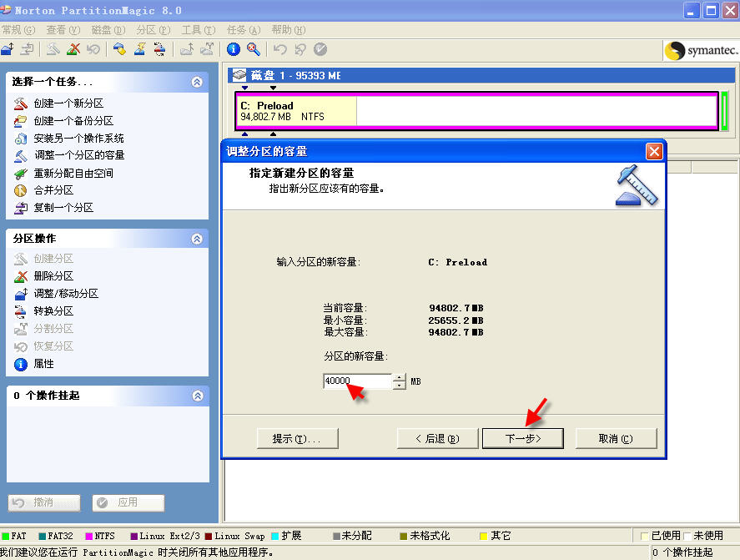Click the green partition block at disk end
740x560 pixels.
coord(724,111)
